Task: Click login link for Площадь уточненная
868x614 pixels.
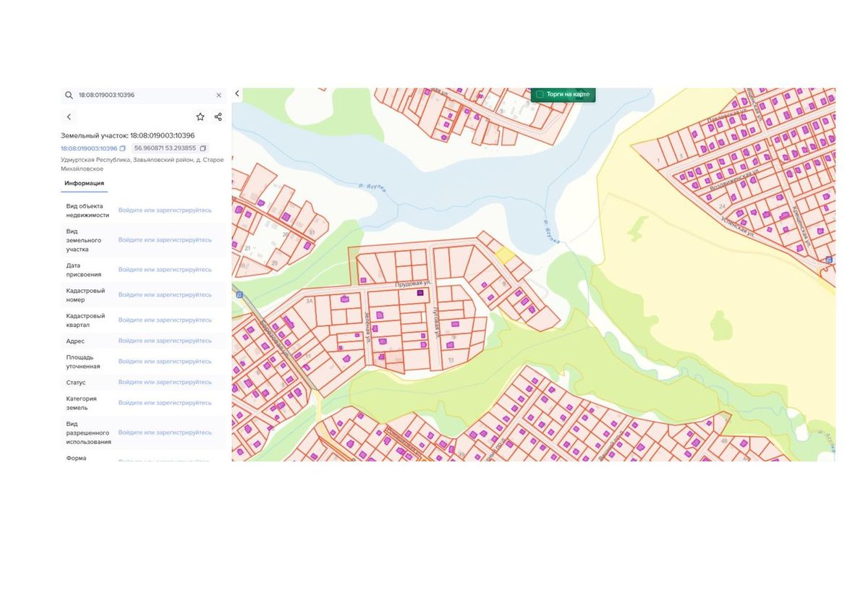Action: coord(165,362)
